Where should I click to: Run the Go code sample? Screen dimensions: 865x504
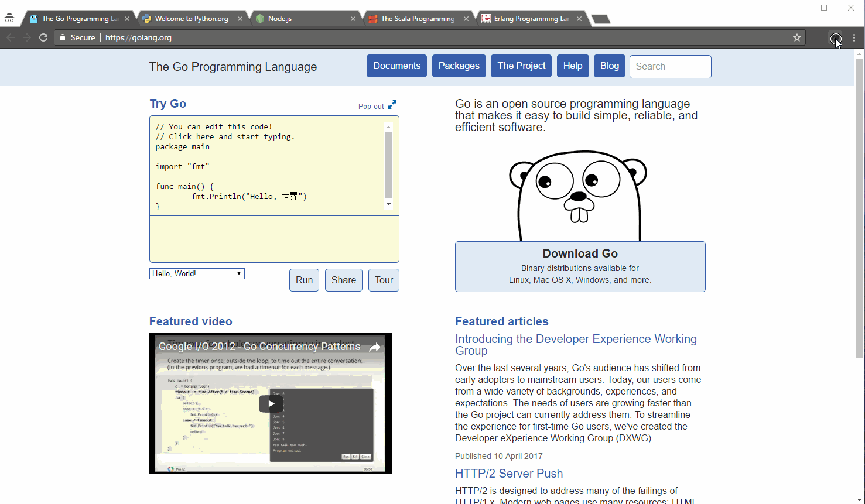(x=305, y=280)
